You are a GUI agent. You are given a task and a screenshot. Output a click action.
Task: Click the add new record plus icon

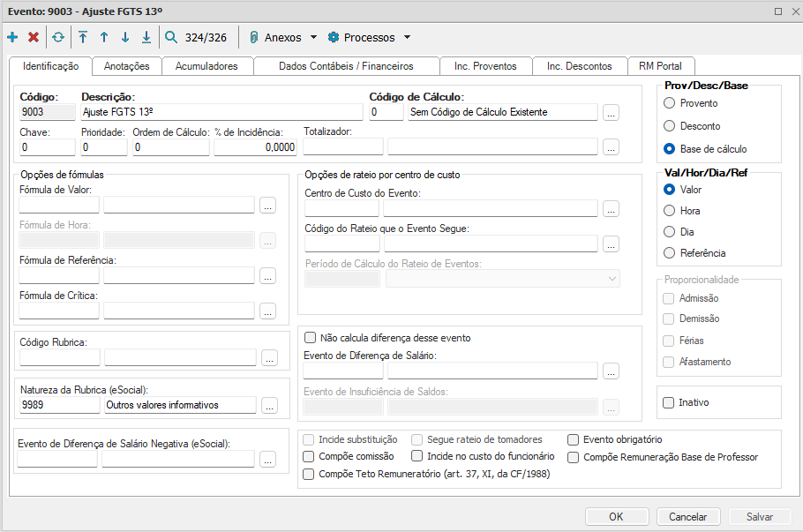pos(12,38)
